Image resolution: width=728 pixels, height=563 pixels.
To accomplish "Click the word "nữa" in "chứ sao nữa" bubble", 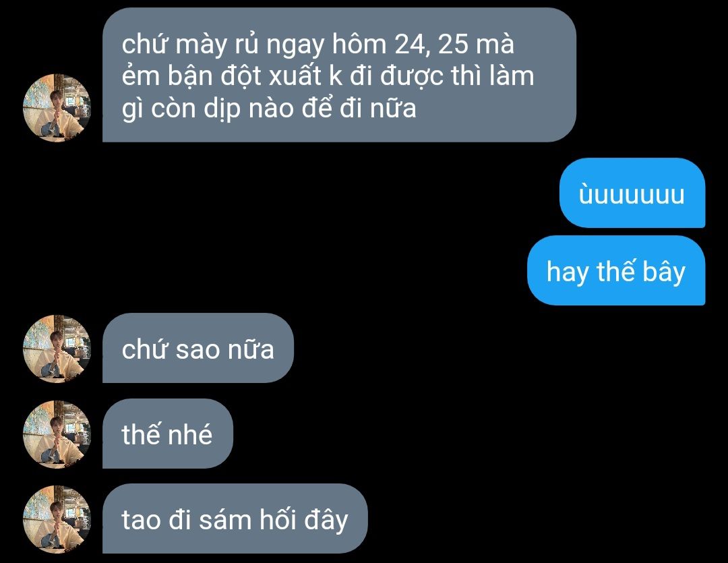I will click(x=251, y=349).
